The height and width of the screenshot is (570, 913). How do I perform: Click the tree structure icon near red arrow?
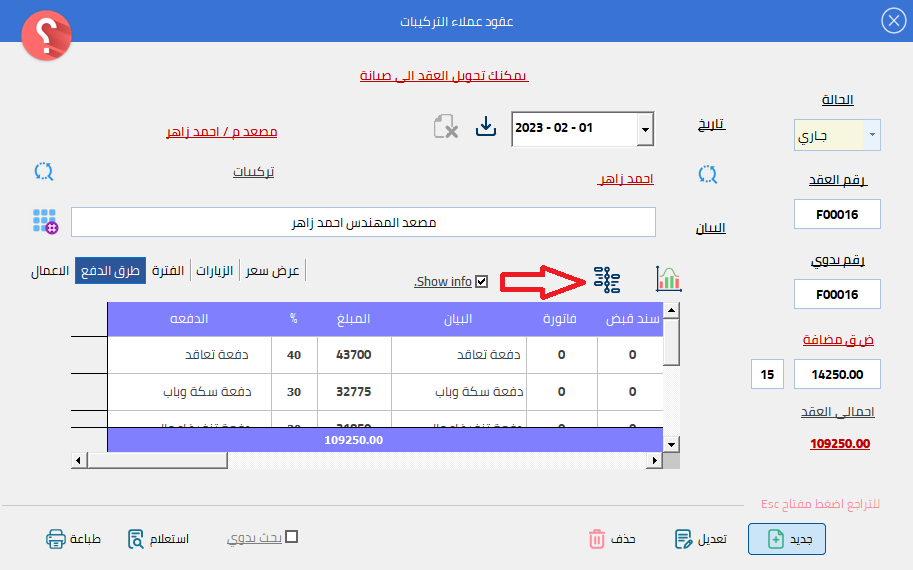click(x=607, y=280)
